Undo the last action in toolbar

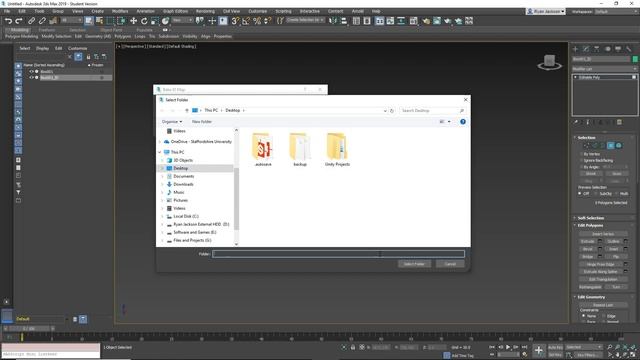click(x=8, y=21)
